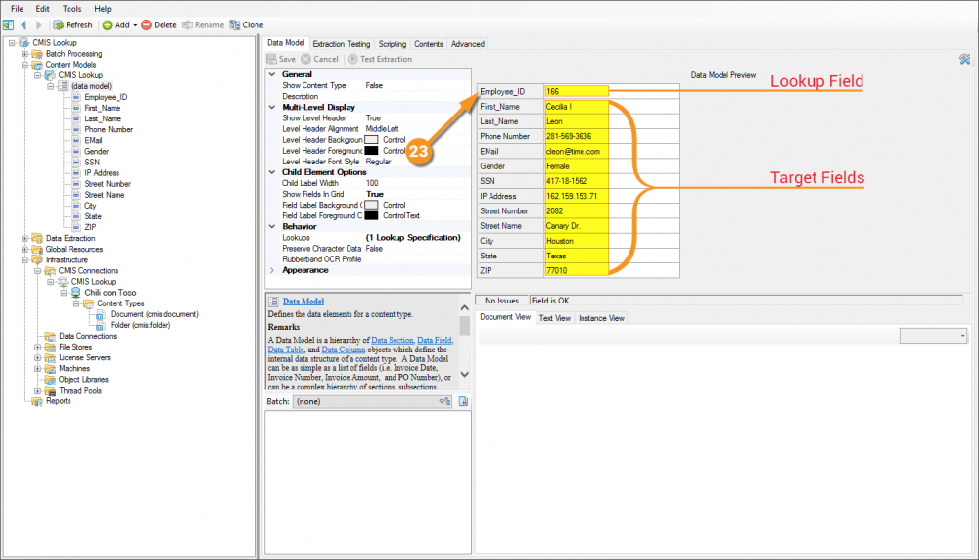
Task: Open the Tools menu
Action: [71, 8]
